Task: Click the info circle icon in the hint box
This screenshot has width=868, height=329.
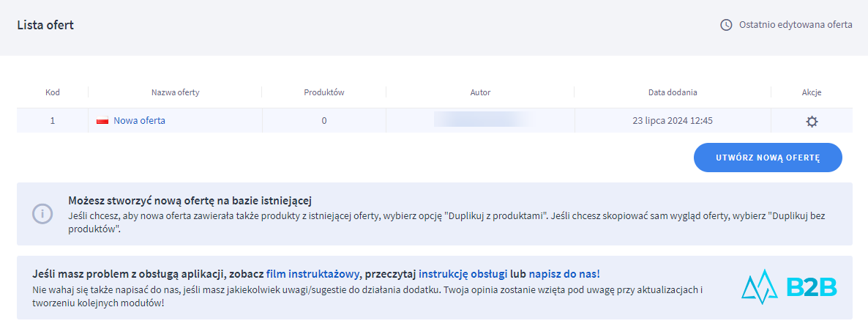Action: pos(42,214)
